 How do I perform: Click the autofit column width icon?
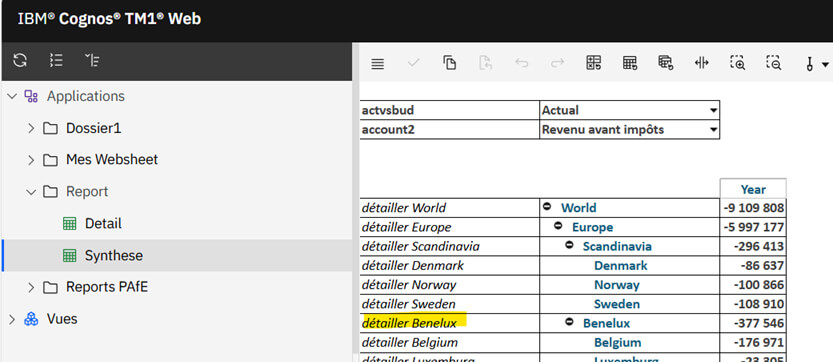point(702,63)
